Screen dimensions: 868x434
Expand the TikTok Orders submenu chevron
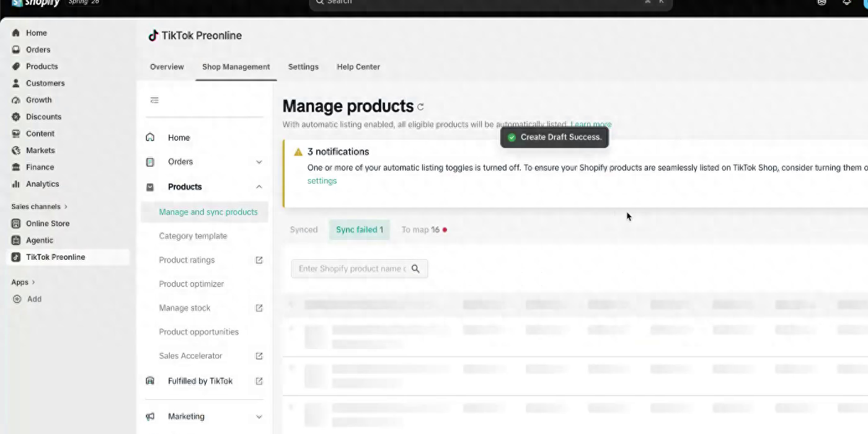point(259,162)
